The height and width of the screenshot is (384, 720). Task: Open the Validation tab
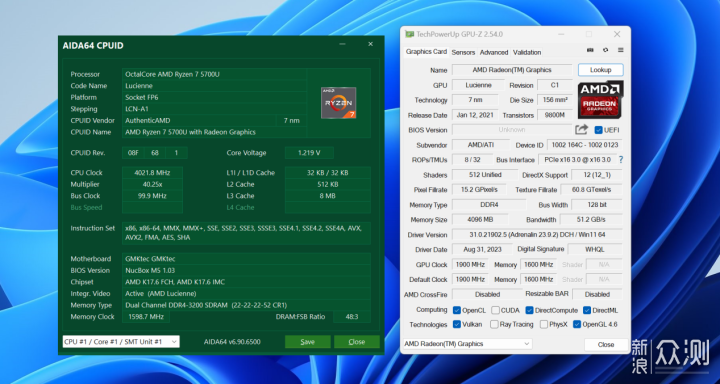click(527, 52)
